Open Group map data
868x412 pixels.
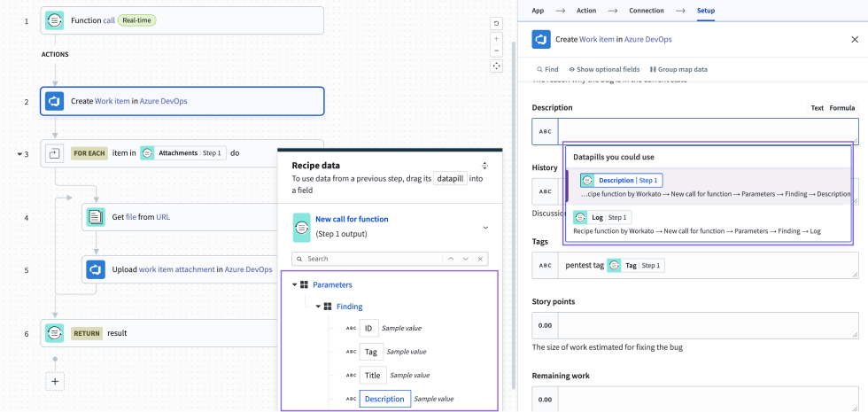tap(678, 70)
